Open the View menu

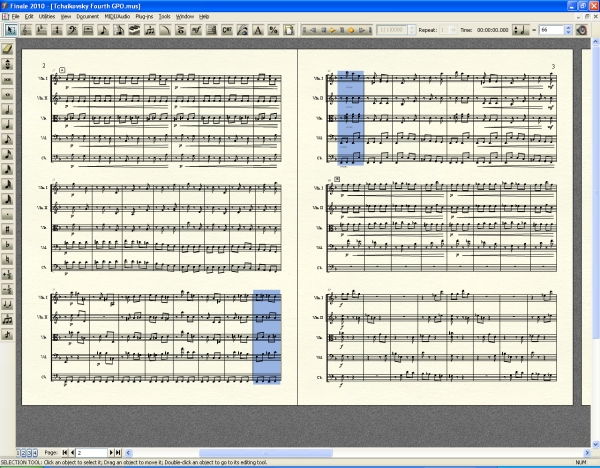click(x=66, y=16)
